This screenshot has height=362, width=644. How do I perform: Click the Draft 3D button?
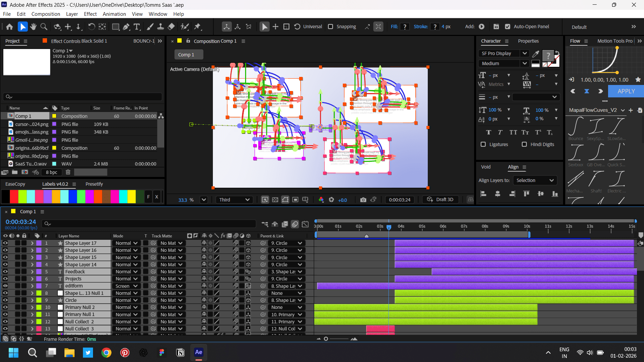[x=441, y=199]
